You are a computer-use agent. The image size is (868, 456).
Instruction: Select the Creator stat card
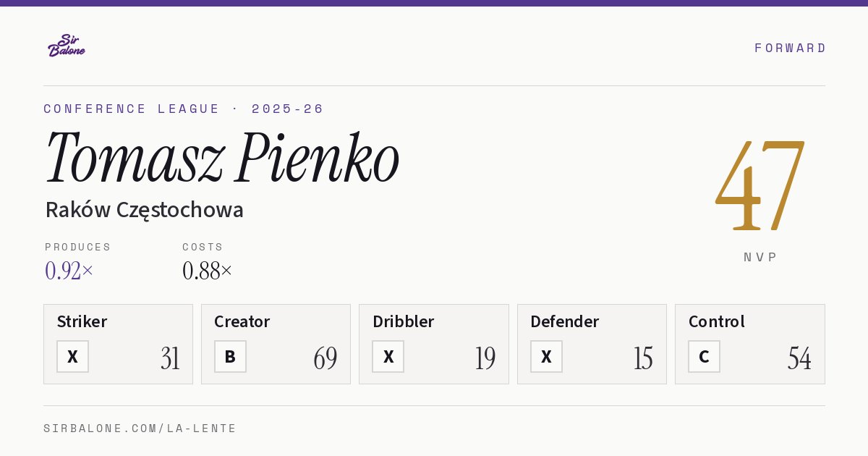point(276,344)
